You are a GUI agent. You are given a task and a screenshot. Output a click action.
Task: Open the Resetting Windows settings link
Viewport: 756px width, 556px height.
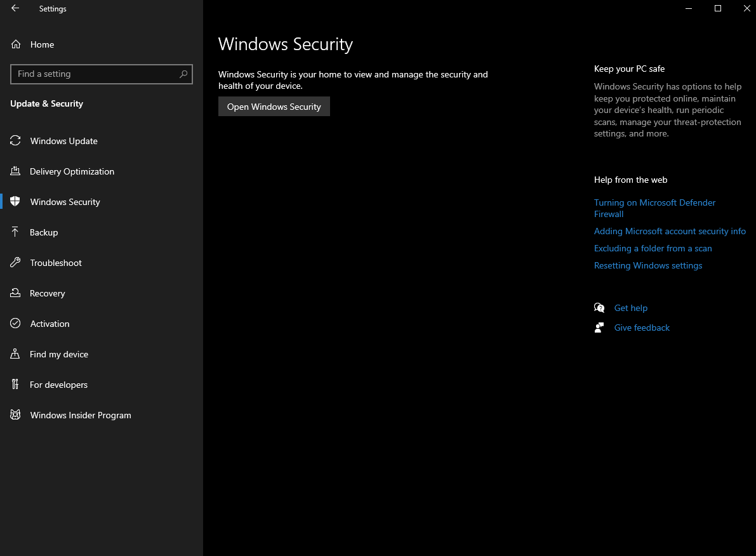pos(648,265)
